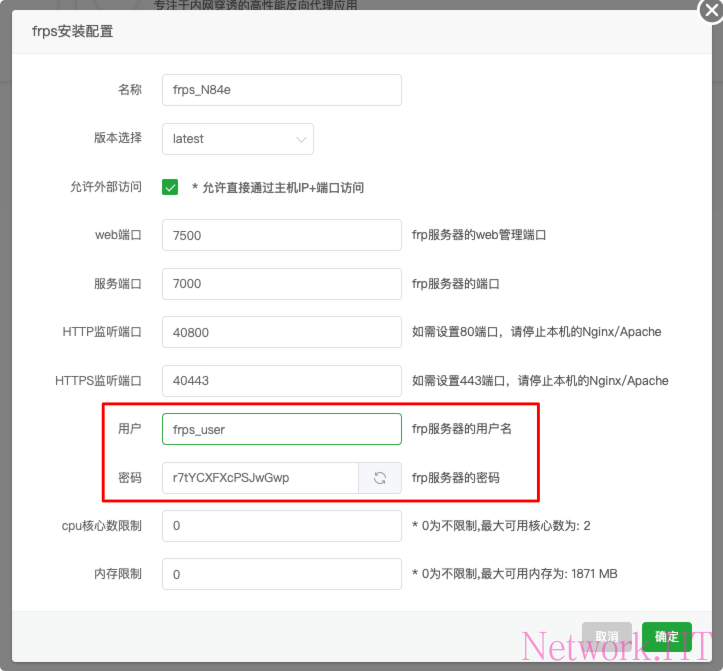The height and width of the screenshot is (671, 723).
Task: Click the service port field 7000
Action: pyautogui.click(x=281, y=284)
